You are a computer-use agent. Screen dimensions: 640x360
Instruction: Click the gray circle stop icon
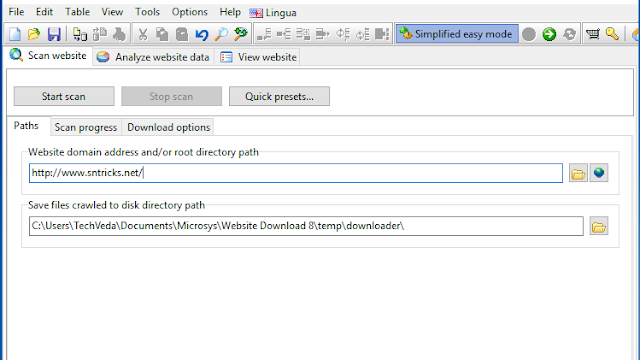(x=529, y=34)
